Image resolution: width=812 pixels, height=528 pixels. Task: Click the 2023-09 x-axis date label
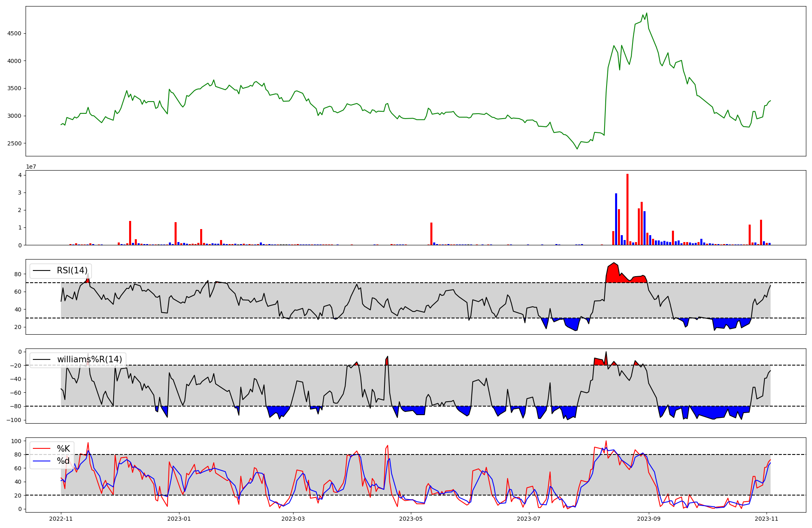coord(649,519)
